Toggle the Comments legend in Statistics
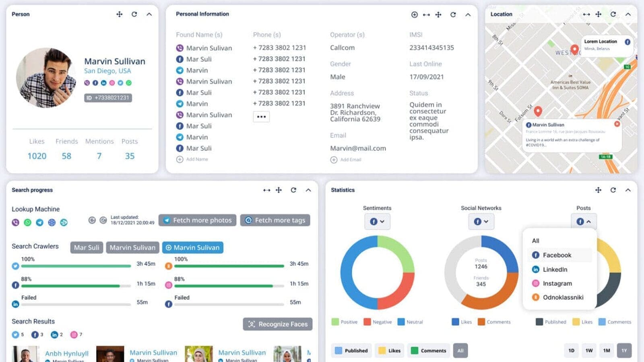Image resolution: width=644 pixels, height=362 pixels. (x=428, y=350)
